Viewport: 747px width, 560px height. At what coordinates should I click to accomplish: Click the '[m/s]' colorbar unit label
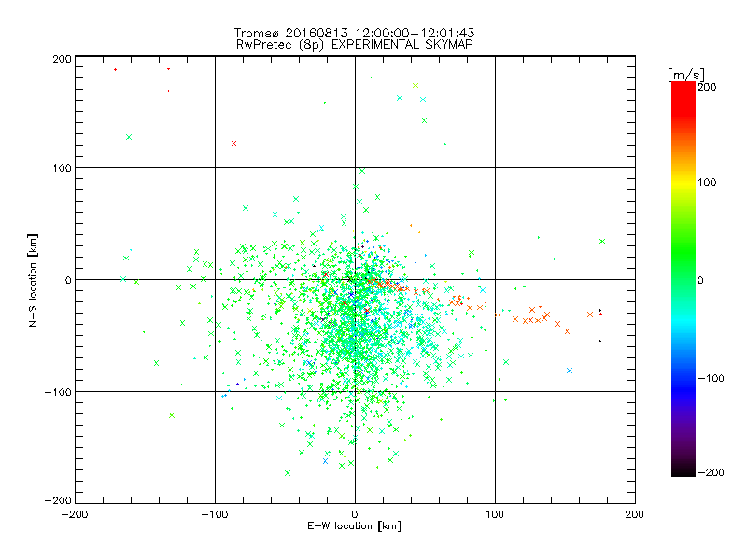click(685, 75)
